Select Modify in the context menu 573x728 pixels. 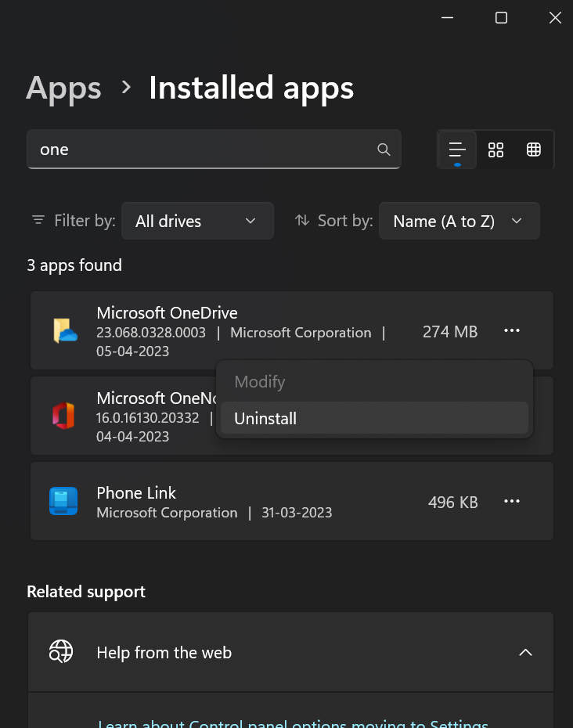[260, 382]
